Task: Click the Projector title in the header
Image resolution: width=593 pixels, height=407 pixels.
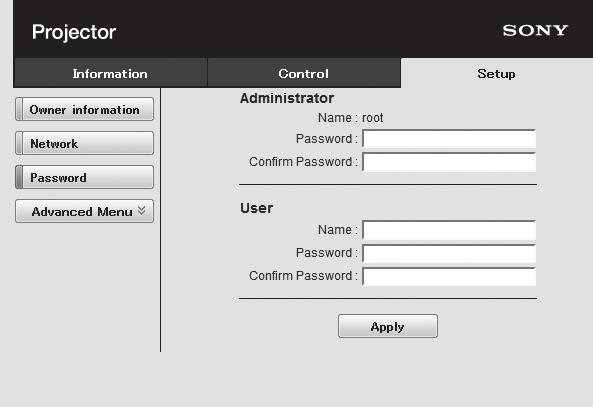Action: [74, 32]
